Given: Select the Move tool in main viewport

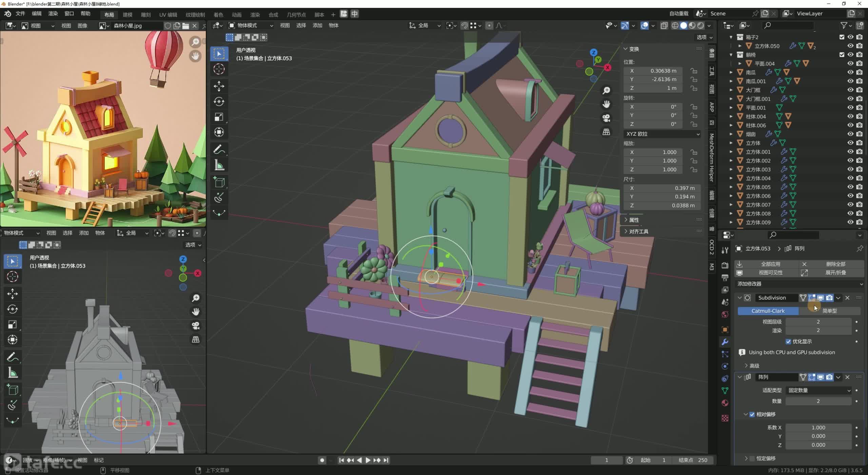Looking at the screenshot, I should [x=219, y=86].
